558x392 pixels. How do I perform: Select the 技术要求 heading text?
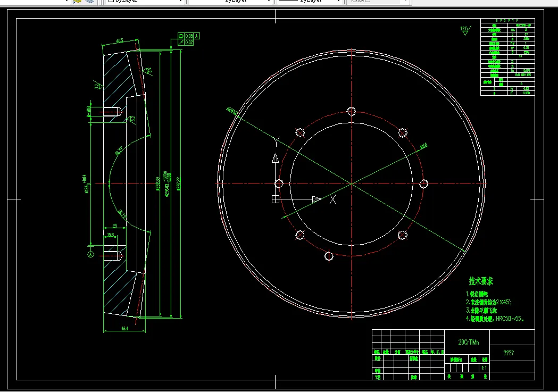tap(481, 281)
